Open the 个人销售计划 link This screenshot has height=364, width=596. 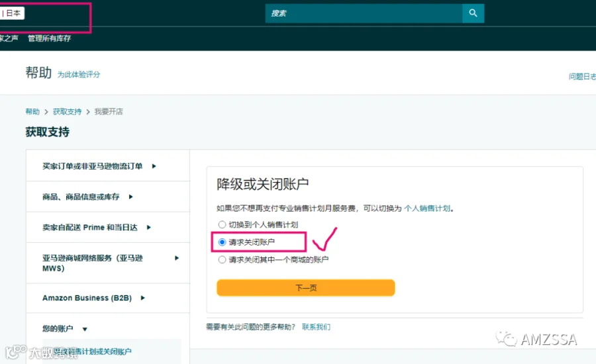pos(427,208)
